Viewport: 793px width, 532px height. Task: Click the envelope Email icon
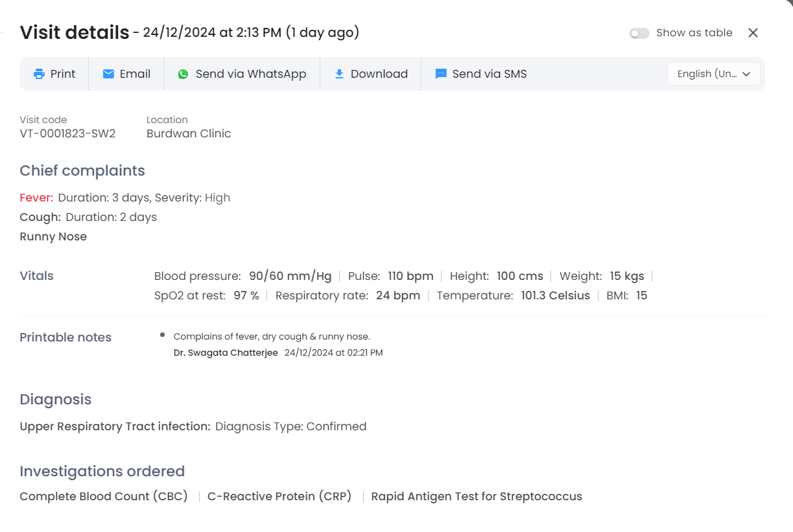[x=108, y=74]
